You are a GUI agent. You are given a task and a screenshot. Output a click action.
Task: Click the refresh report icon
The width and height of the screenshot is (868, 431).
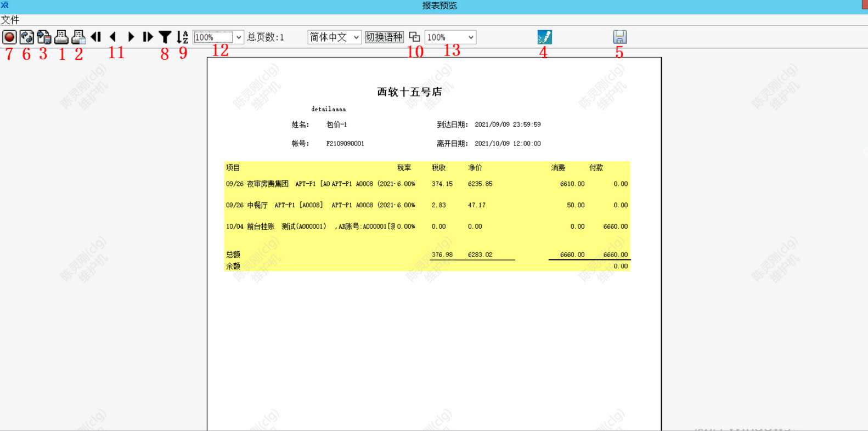coord(26,37)
